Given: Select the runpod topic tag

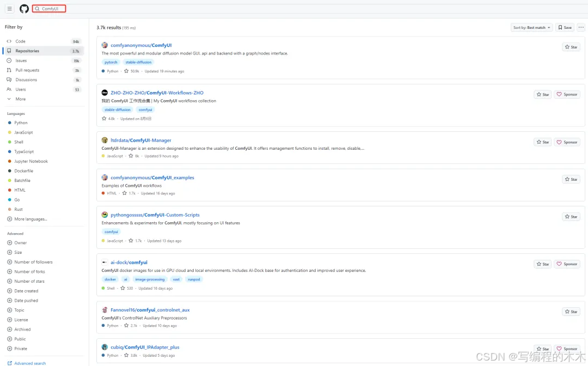Looking at the screenshot, I should (194, 279).
